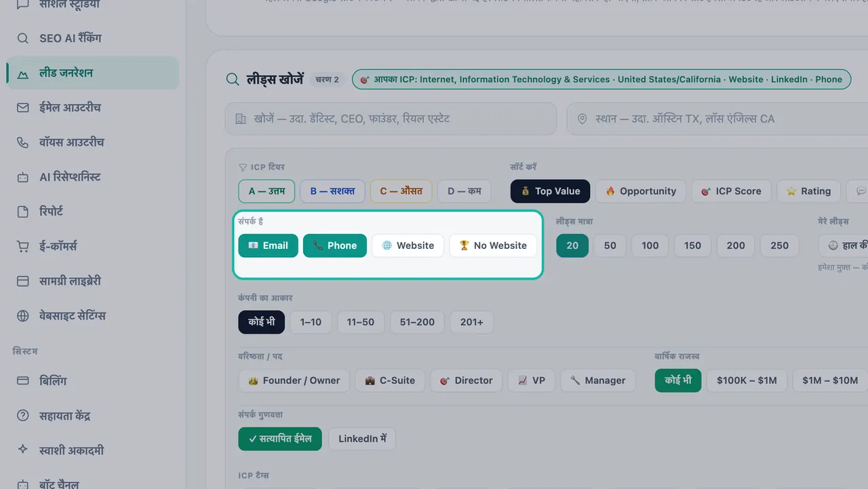Click the ICP टियर filter funnel icon
The width and height of the screenshot is (868, 489).
point(243,167)
